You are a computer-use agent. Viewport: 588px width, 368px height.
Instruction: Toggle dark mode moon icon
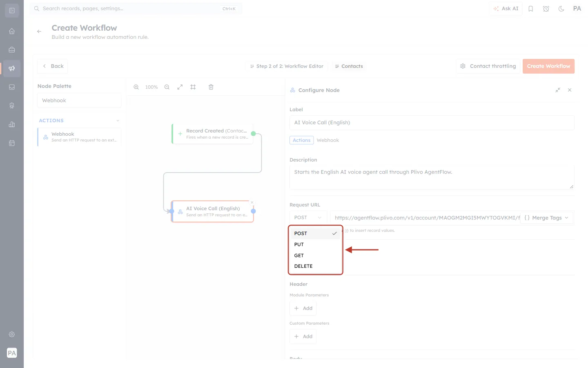pos(561,9)
